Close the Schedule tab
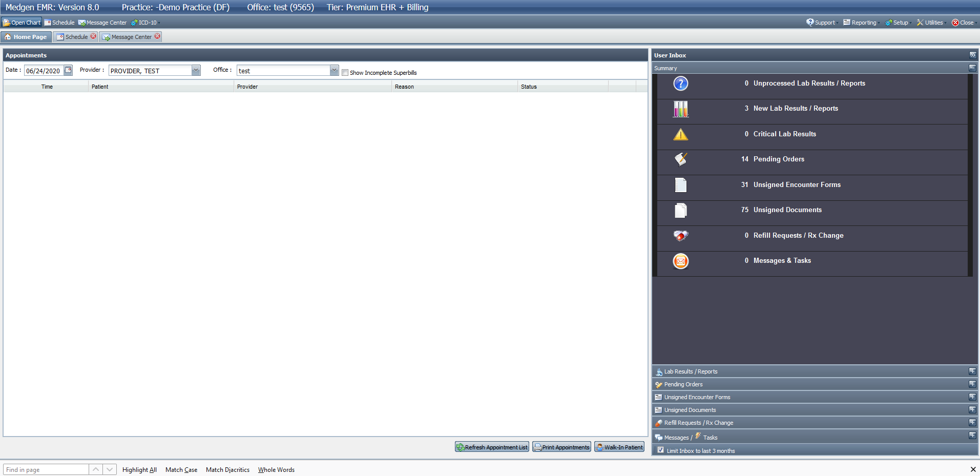This screenshot has height=476, width=980. coord(93,36)
